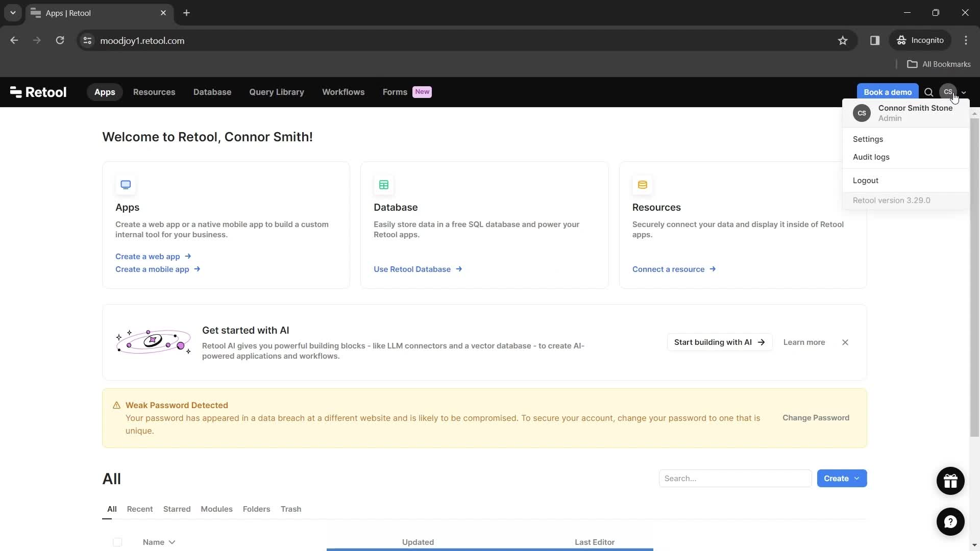The image size is (980, 551).
Task: Enable Starred tab filter toggle
Action: point(177,509)
